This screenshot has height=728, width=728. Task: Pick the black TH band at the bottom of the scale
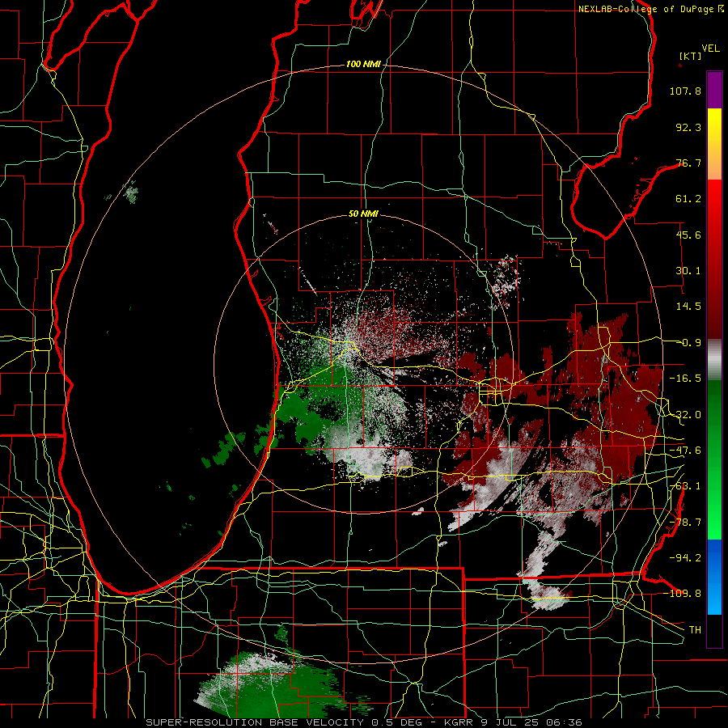click(x=714, y=630)
